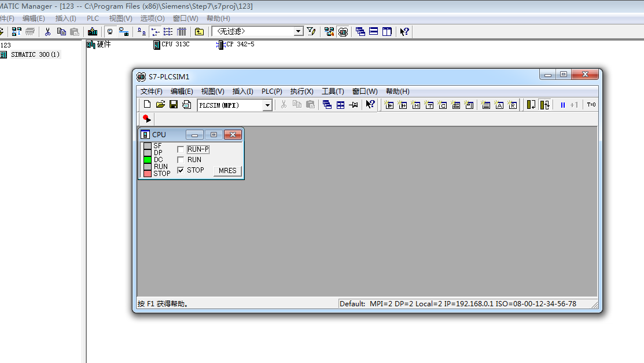Image resolution: width=644 pixels, height=363 pixels.
Task: Insert Vertical Bits view icon
Action: pyautogui.click(x=469, y=105)
